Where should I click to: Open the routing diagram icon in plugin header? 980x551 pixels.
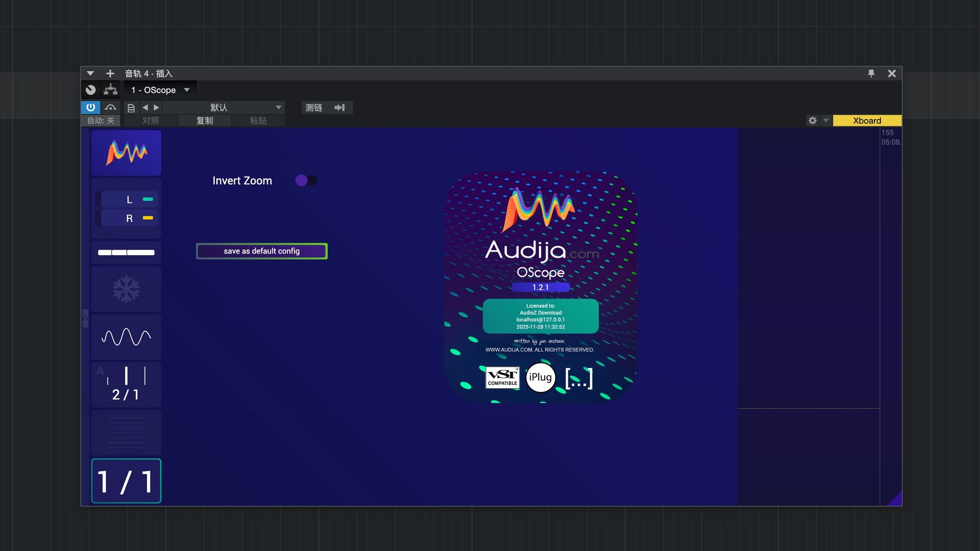(110, 90)
